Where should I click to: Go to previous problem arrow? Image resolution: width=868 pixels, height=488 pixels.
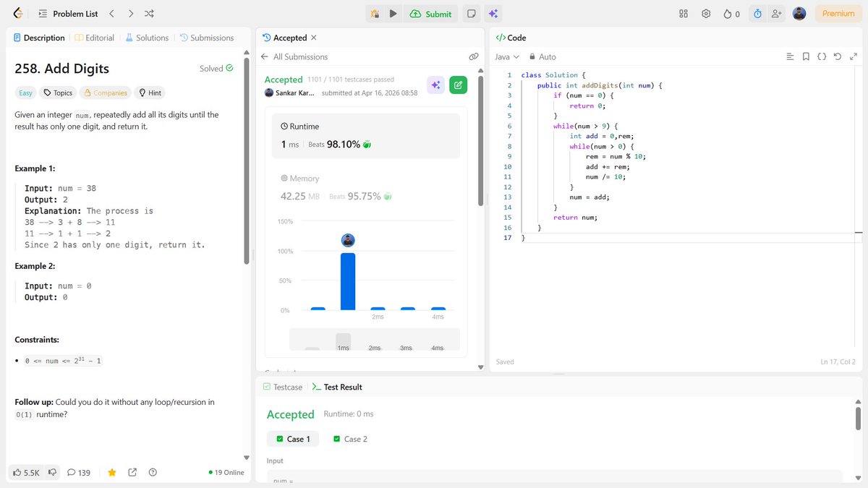pyautogui.click(x=111, y=14)
